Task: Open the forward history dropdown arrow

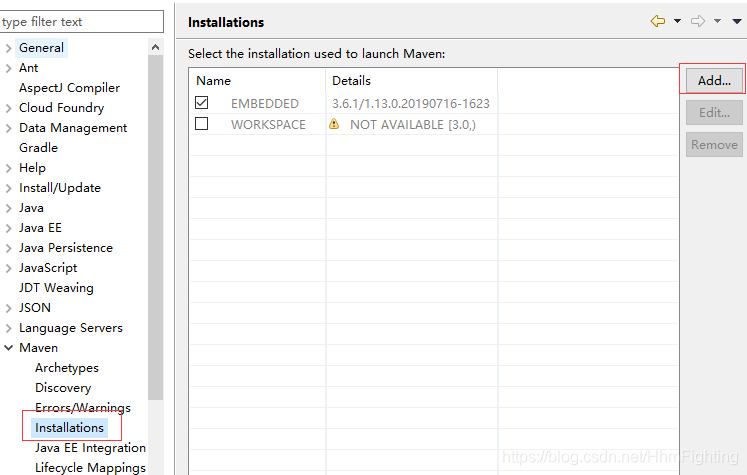Action: coord(717,21)
